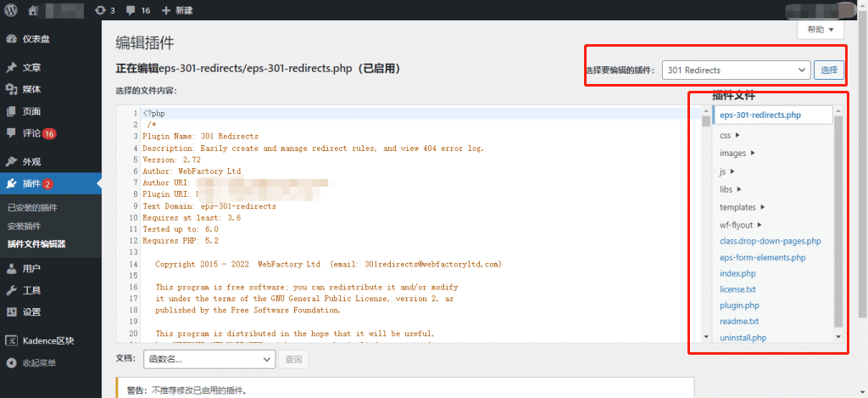The width and height of the screenshot is (868, 398).
Task: Go to 插件文件编辑器 submenu
Action: pyautogui.click(x=37, y=244)
